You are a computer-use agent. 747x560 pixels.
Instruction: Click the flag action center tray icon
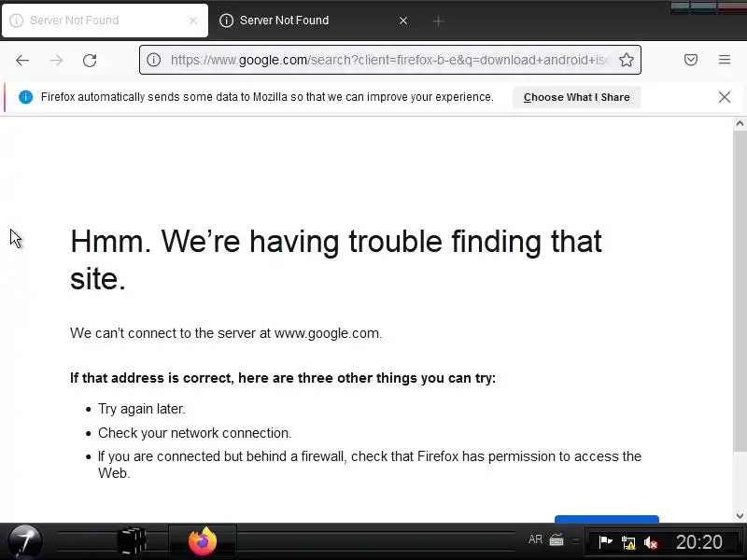605,542
